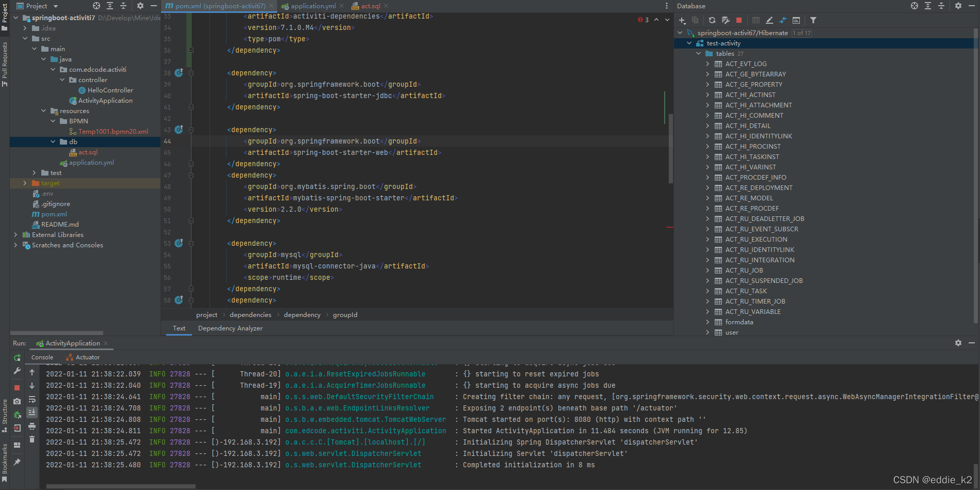Click the console horizontal scrollbar
980x490 pixels.
[121, 486]
